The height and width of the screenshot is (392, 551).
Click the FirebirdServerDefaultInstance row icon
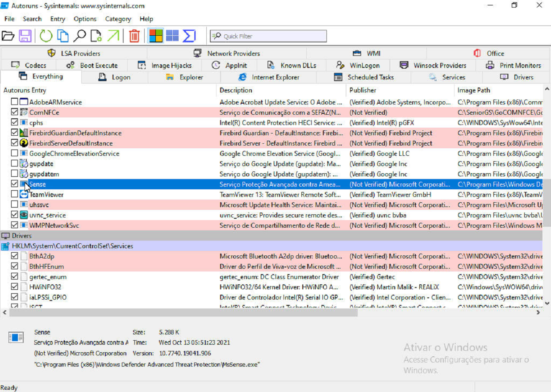pyautogui.click(x=24, y=143)
